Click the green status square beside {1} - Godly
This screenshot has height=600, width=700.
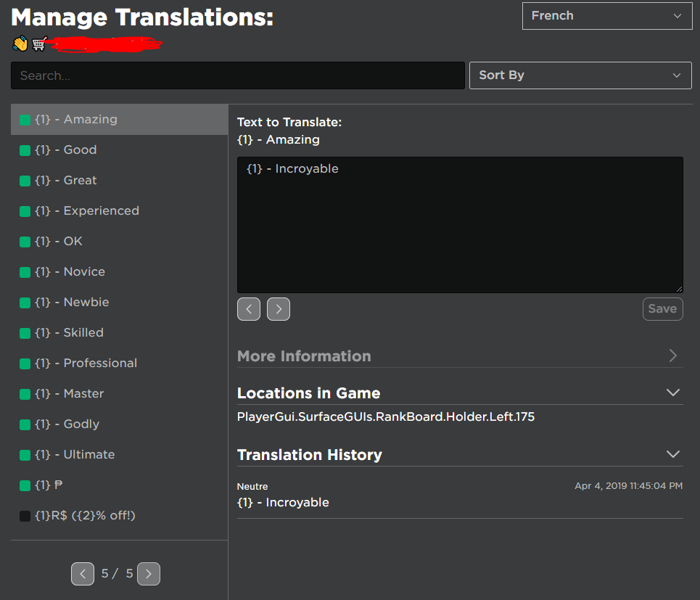[24, 424]
